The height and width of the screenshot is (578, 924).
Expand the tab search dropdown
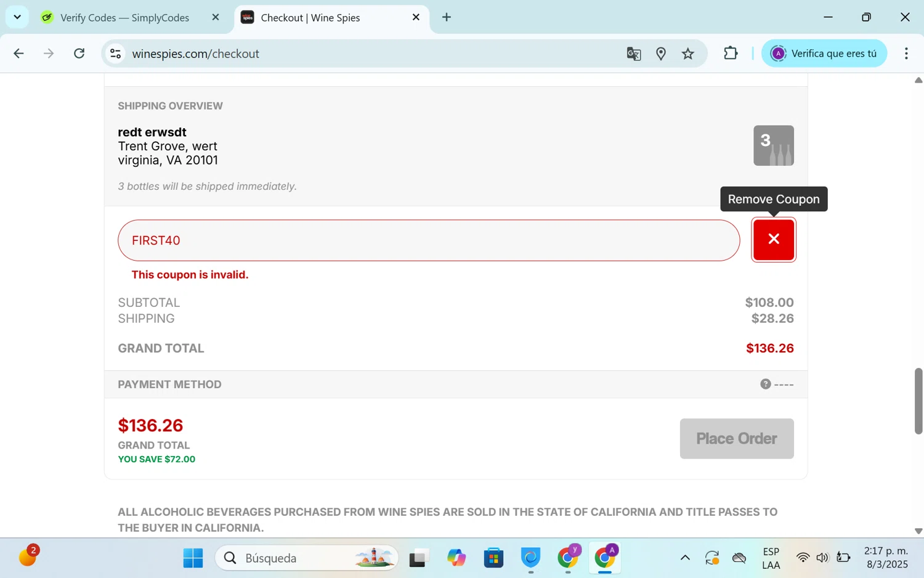pyautogui.click(x=17, y=17)
